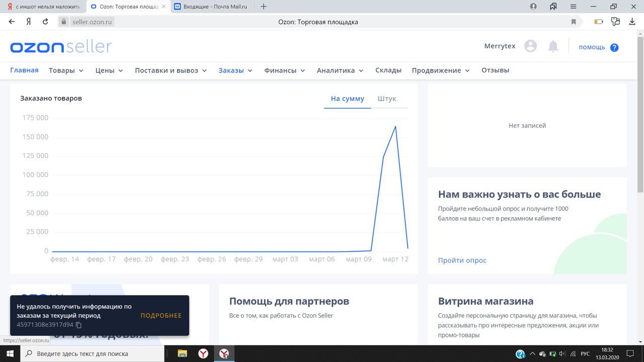Image resolution: width=644 pixels, height=362 pixels.
Task: Expand the Аналитика dropdown menu
Action: point(340,70)
